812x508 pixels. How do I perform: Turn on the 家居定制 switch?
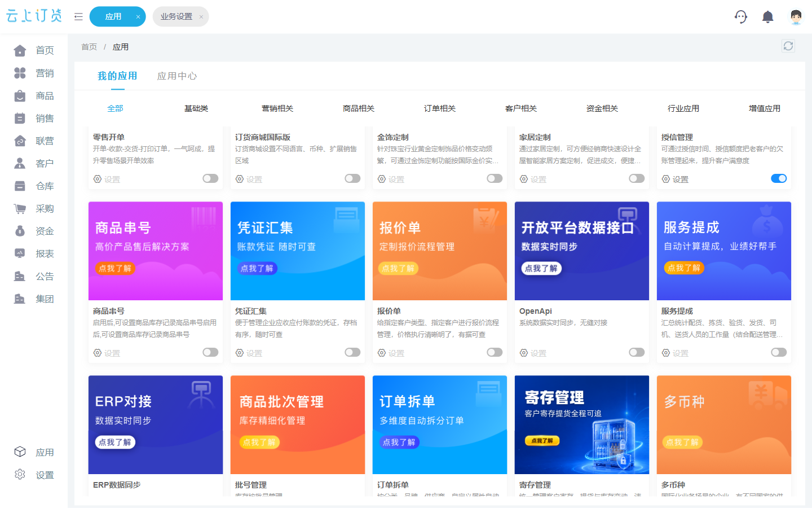coord(637,178)
